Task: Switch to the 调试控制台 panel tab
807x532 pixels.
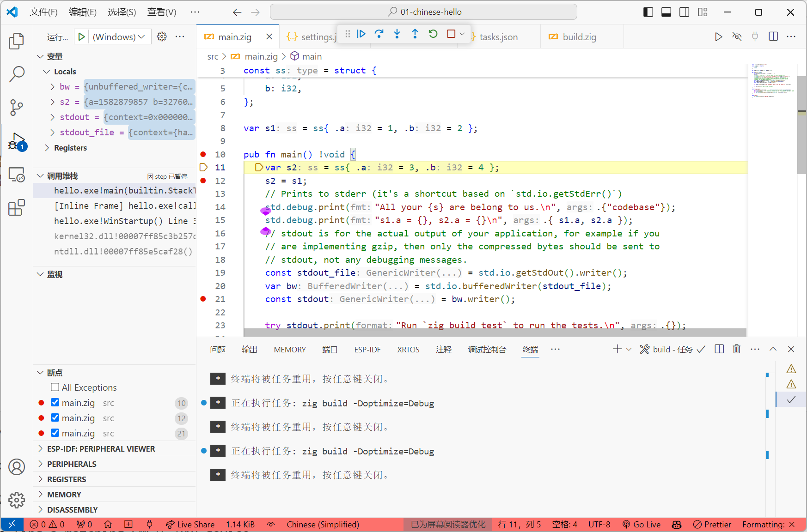Action: pos(487,350)
